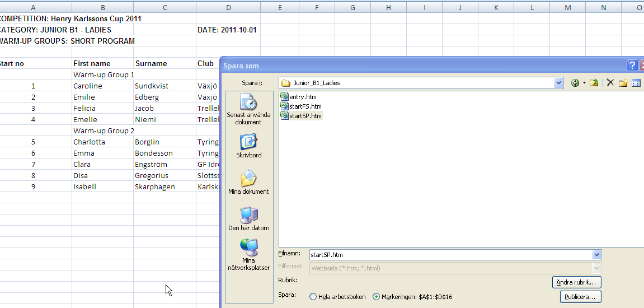Delete selected file with the X icon
The image size is (644, 308).
[610, 83]
